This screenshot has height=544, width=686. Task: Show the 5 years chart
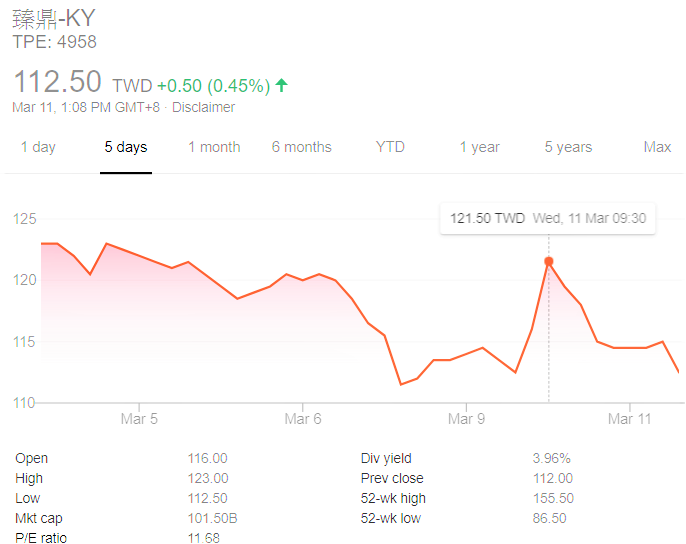click(x=568, y=147)
